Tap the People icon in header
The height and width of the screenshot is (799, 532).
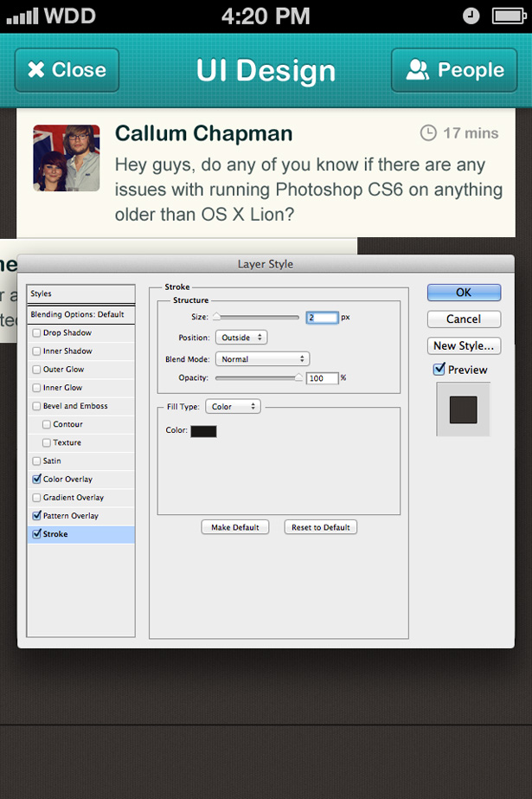click(418, 70)
